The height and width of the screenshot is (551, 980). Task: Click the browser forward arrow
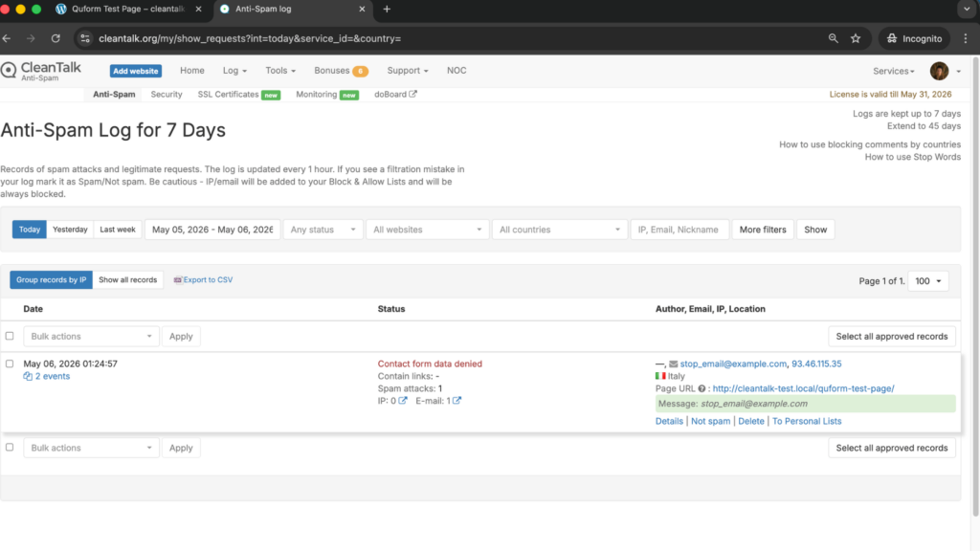pyautogui.click(x=31, y=38)
